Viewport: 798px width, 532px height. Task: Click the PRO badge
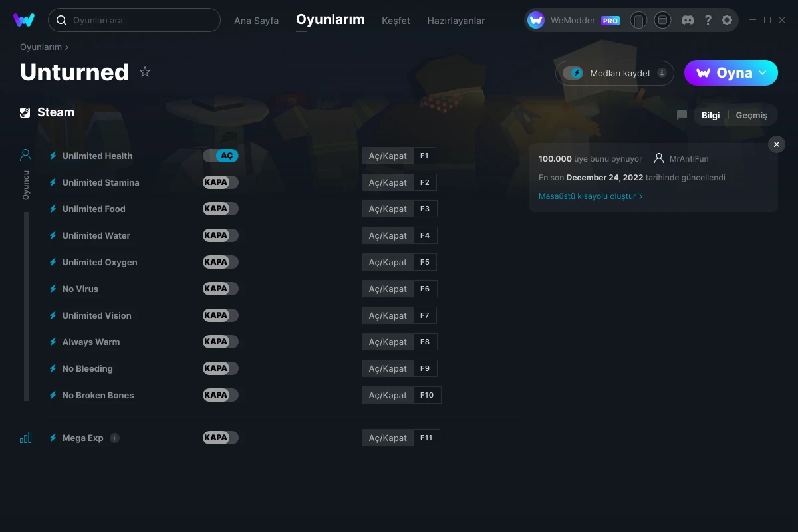tap(610, 21)
